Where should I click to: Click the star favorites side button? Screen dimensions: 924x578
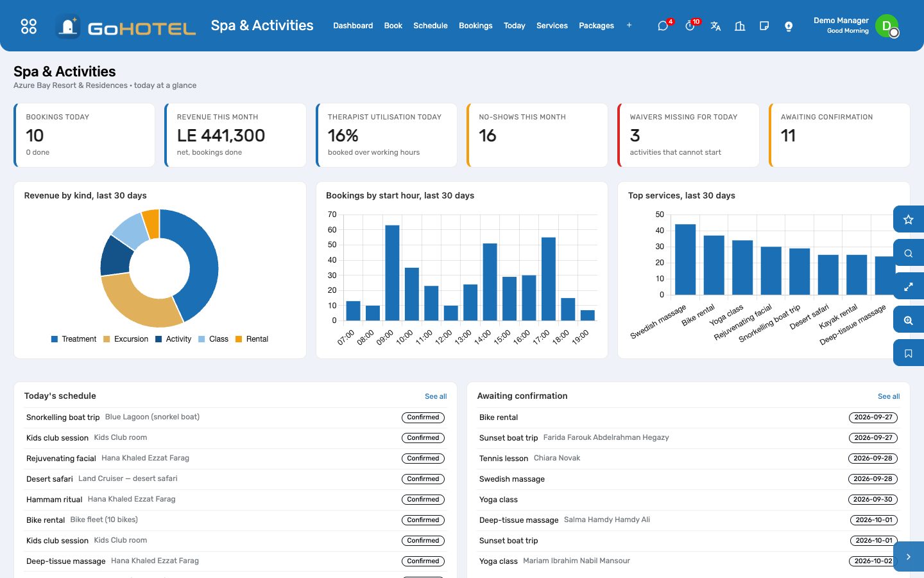909,220
